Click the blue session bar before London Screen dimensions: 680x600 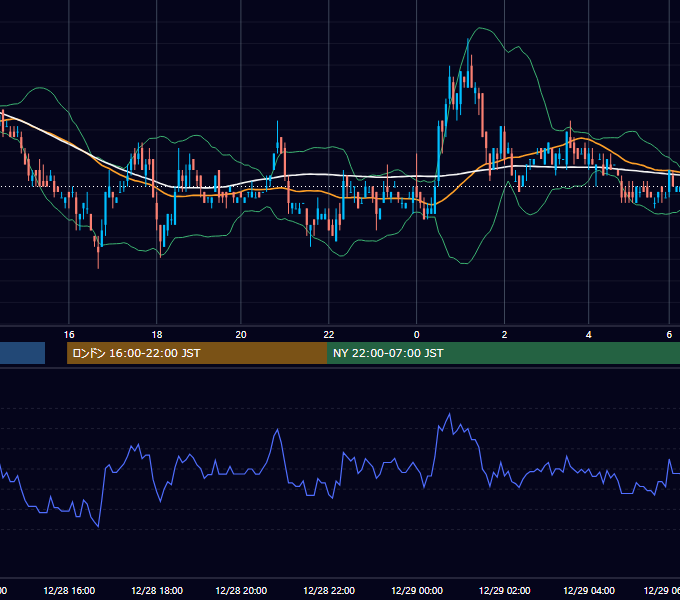(22, 353)
